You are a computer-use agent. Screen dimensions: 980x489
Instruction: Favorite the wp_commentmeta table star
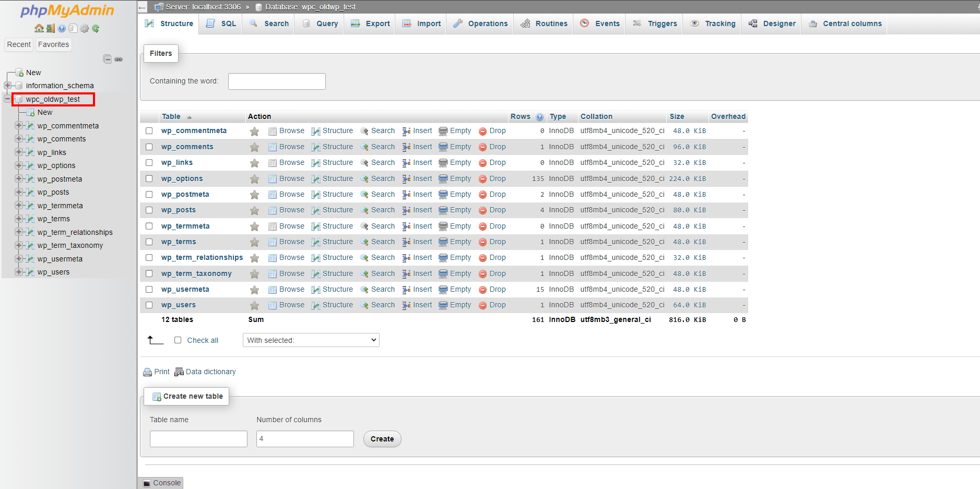[254, 132]
